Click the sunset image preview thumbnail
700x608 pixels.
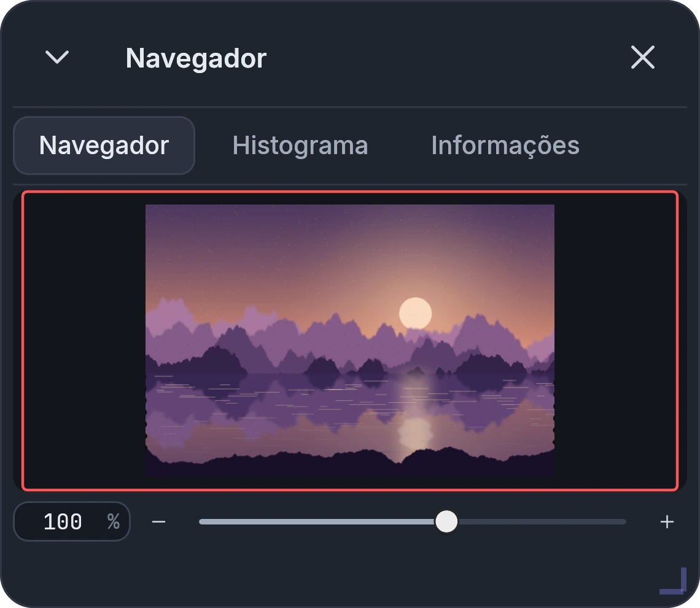coord(350,341)
